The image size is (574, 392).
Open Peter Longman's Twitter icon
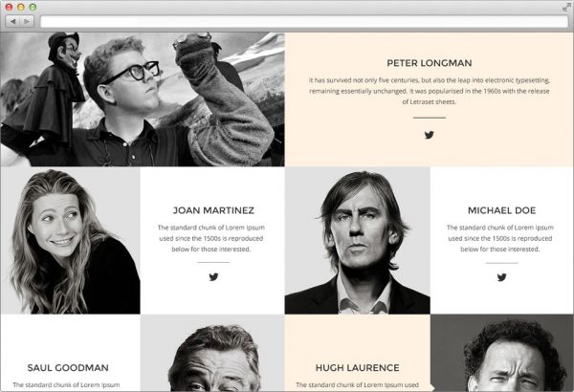429,135
